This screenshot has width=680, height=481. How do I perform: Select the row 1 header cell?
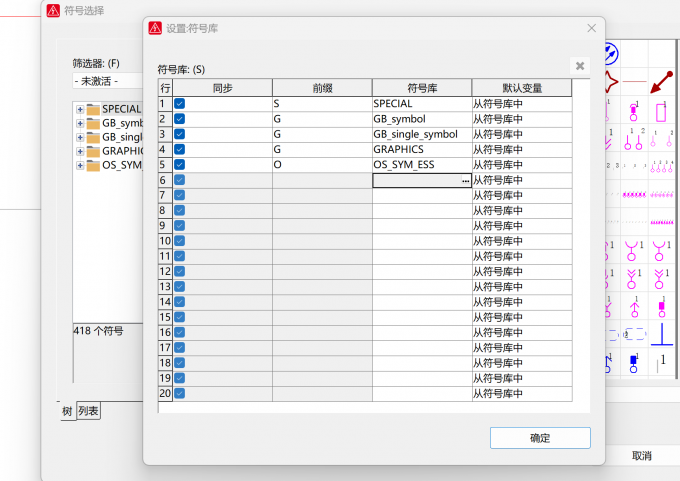pos(165,104)
